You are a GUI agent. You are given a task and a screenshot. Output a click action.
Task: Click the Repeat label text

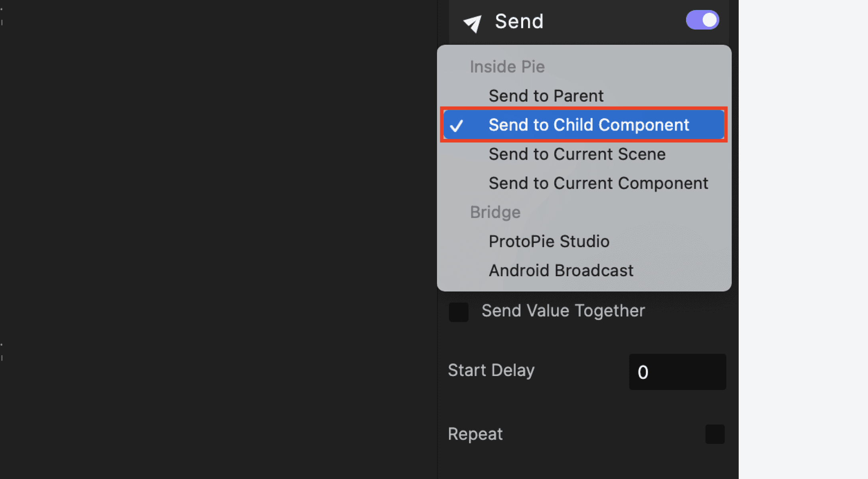(x=475, y=433)
